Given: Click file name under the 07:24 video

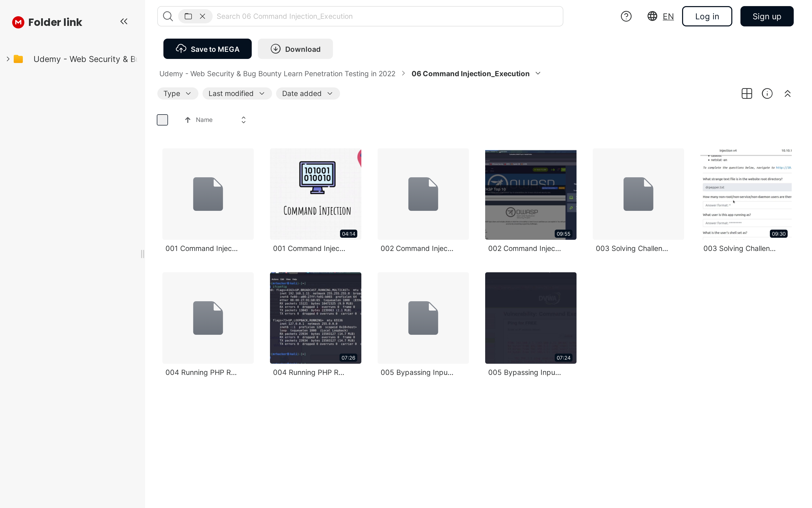Looking at the screenshot, I should (x=525, y=373).
